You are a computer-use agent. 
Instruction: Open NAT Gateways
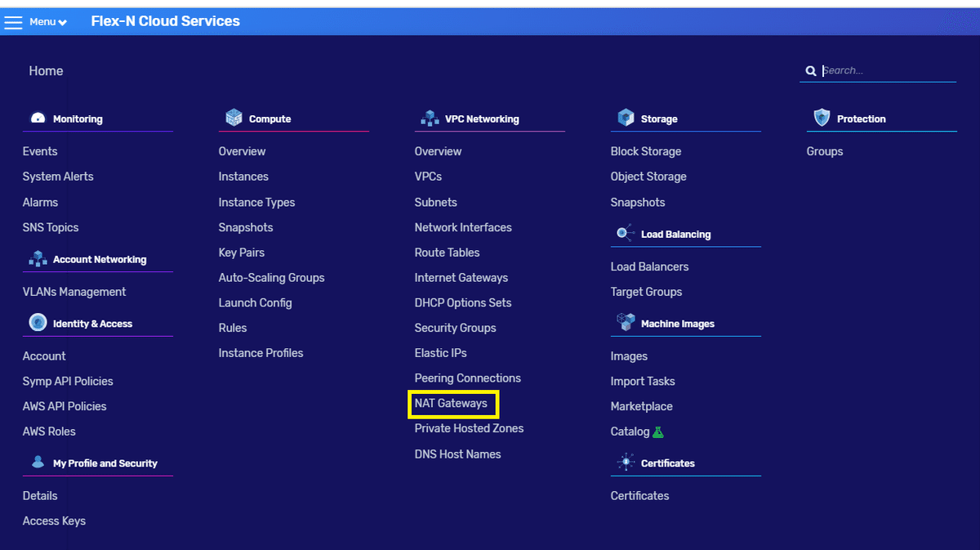click(x=451, y=403)
